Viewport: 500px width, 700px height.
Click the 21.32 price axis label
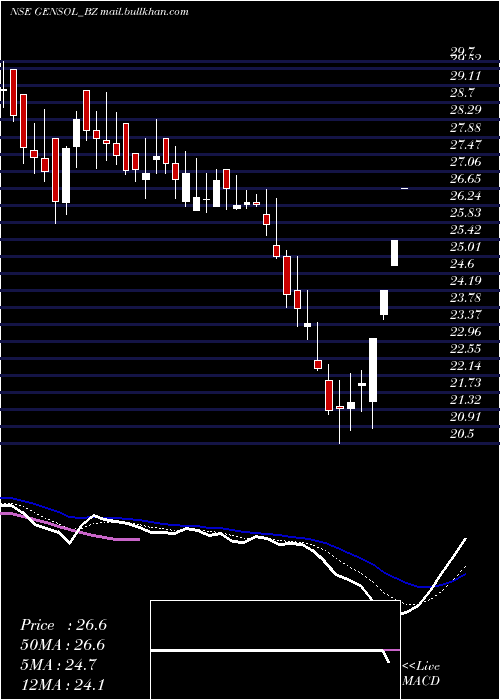pos(466,400)
